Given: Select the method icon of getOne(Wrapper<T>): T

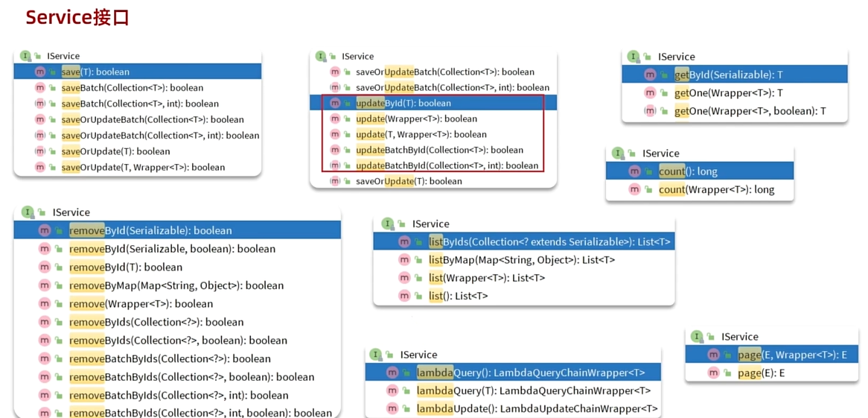Looking at the screenshot, I should click(x=650, y=93).
